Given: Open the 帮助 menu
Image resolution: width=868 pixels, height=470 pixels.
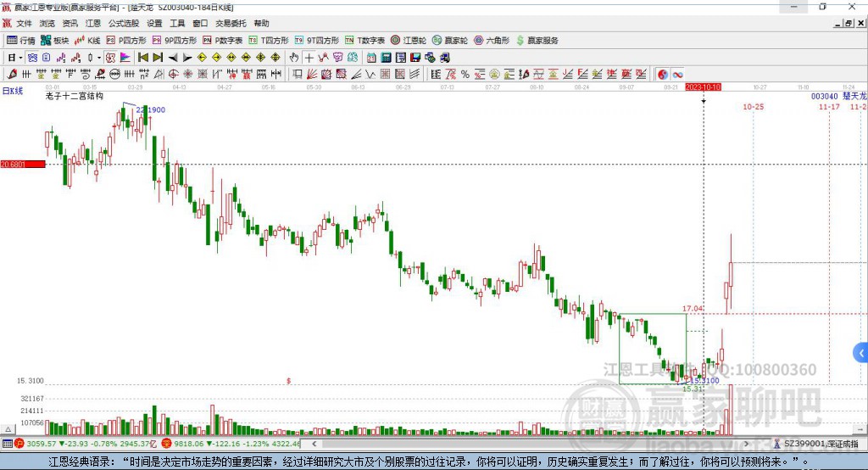Looking at the screenshot, I should tap(261, 23).
